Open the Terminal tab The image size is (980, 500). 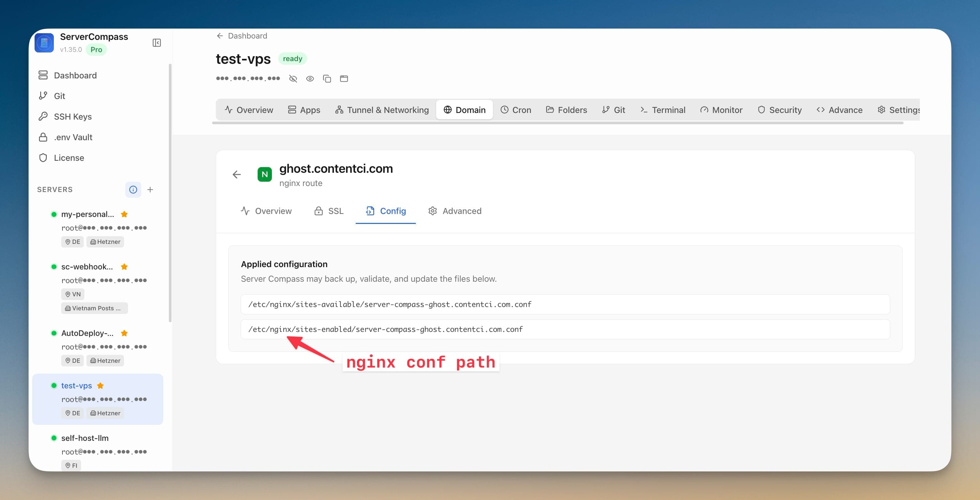(663, 110)
